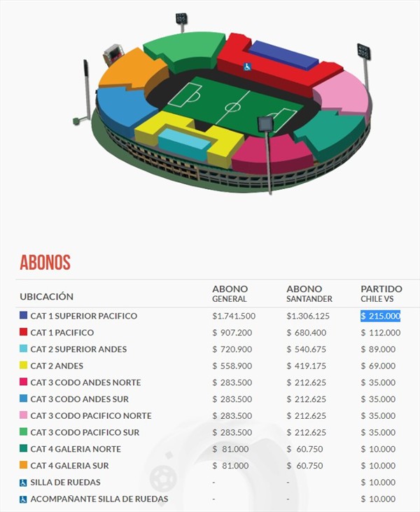Click wheelchair icon beside Acompañante Silla de Ruedas
420x512 pixels.
click(24, 499)
